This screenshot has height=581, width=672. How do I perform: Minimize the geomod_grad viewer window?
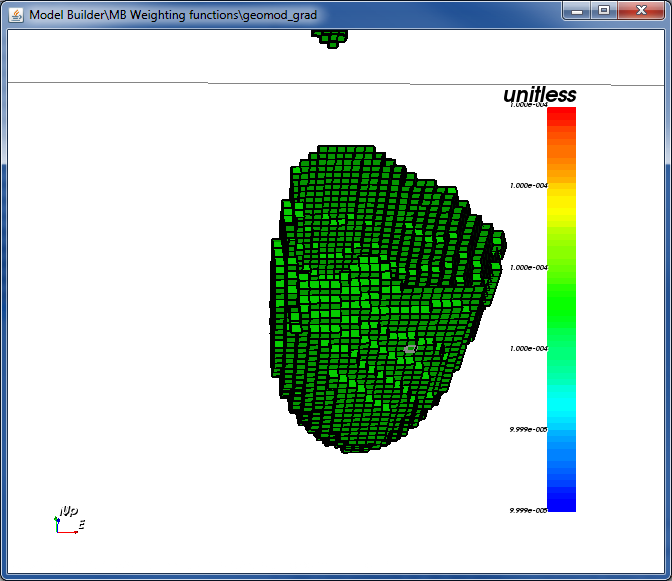[x=577, y=10]
